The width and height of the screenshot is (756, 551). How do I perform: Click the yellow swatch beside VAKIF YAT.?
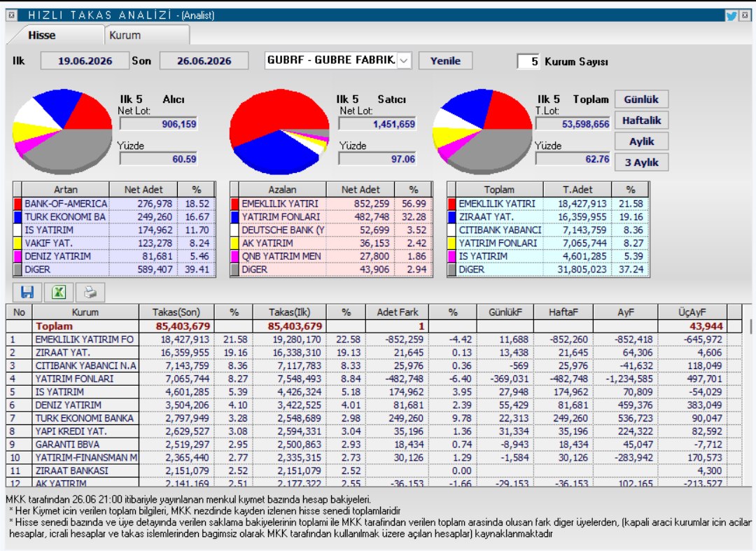click(x=17, y=243)
